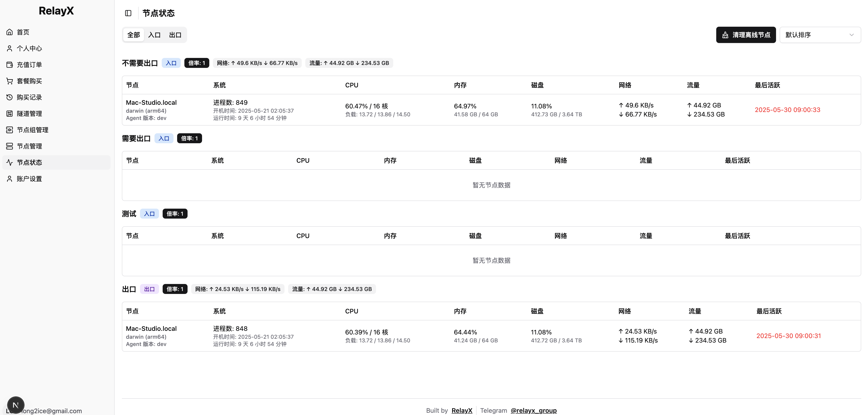Toggle the sidebar collapse icon
The width and height of the screenshot is (868, 415).
coord(128,13)
